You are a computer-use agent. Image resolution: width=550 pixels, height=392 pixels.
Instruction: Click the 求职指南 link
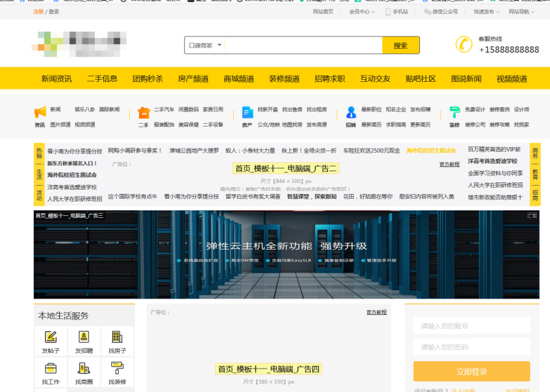pyautogui.click(x=396, y=124)
